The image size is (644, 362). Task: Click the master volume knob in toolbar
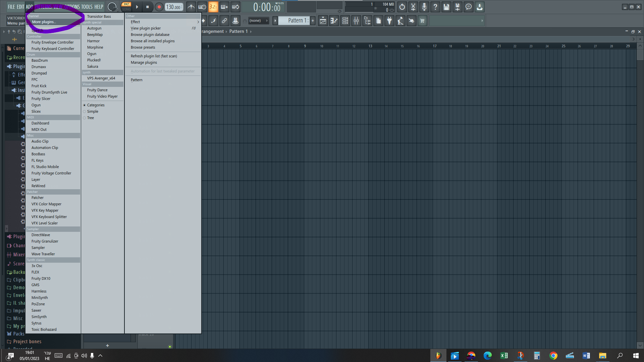[x=112, y=7]
